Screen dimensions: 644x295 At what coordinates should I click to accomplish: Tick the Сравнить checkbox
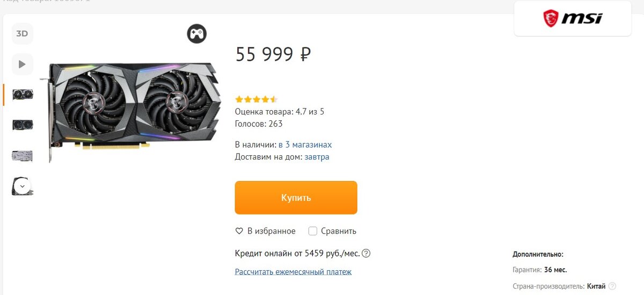pyautogui.click(x=313, y=231)
